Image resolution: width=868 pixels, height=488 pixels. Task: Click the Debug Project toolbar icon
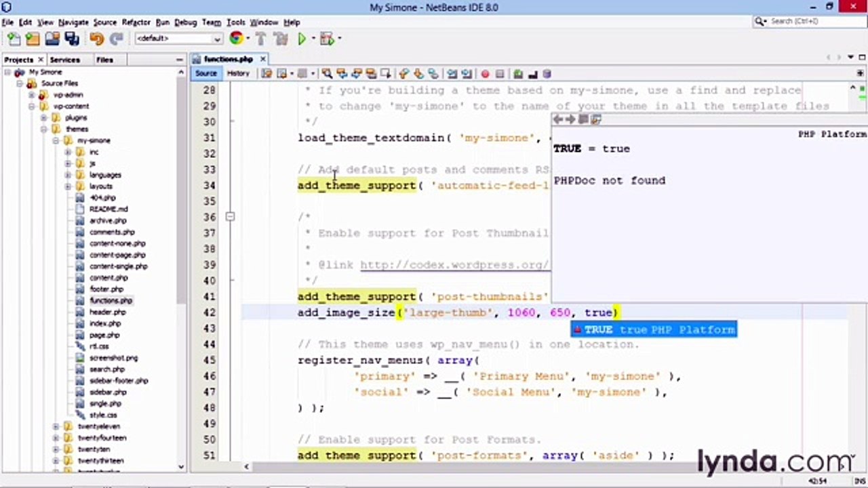click(327, 39)
